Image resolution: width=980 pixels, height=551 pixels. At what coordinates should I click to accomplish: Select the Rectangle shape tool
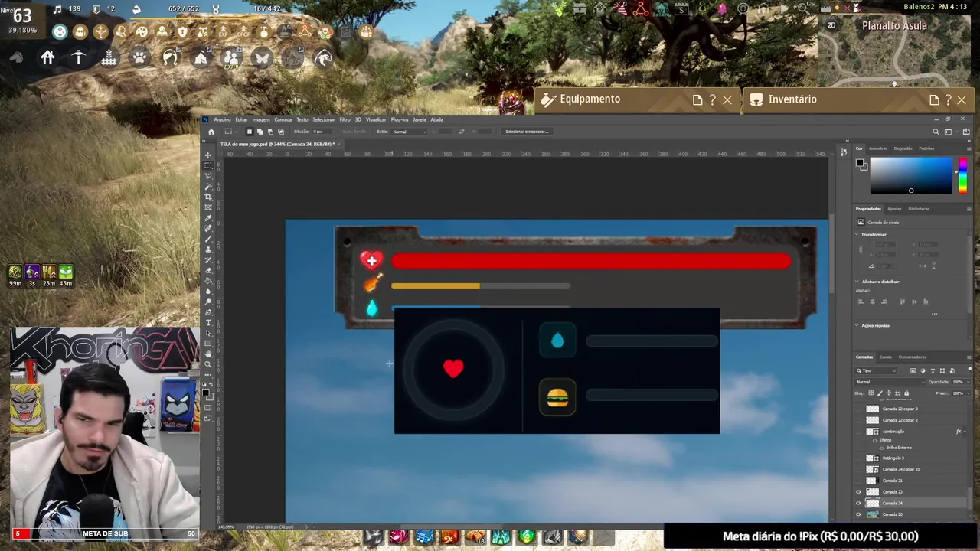208,343
